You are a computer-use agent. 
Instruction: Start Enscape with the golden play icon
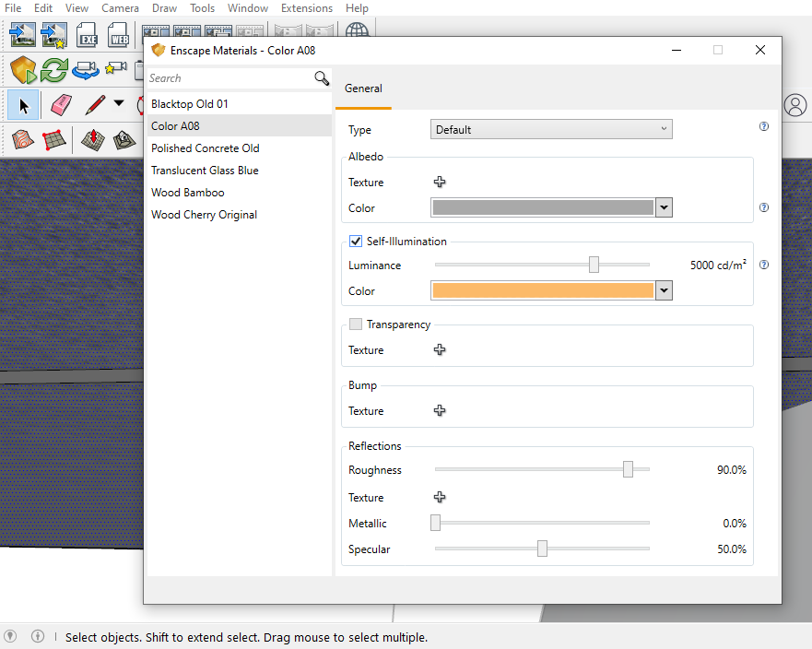coord(23,70)
